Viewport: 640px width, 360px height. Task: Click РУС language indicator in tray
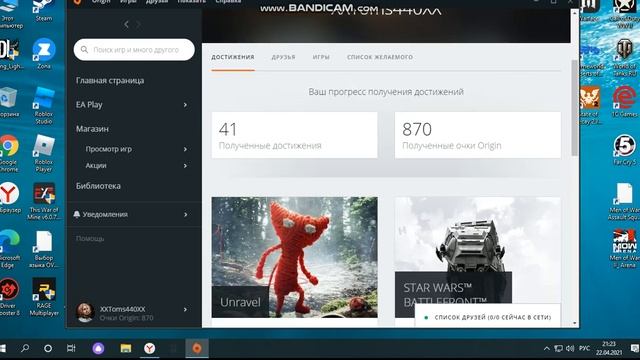(584, 348)
